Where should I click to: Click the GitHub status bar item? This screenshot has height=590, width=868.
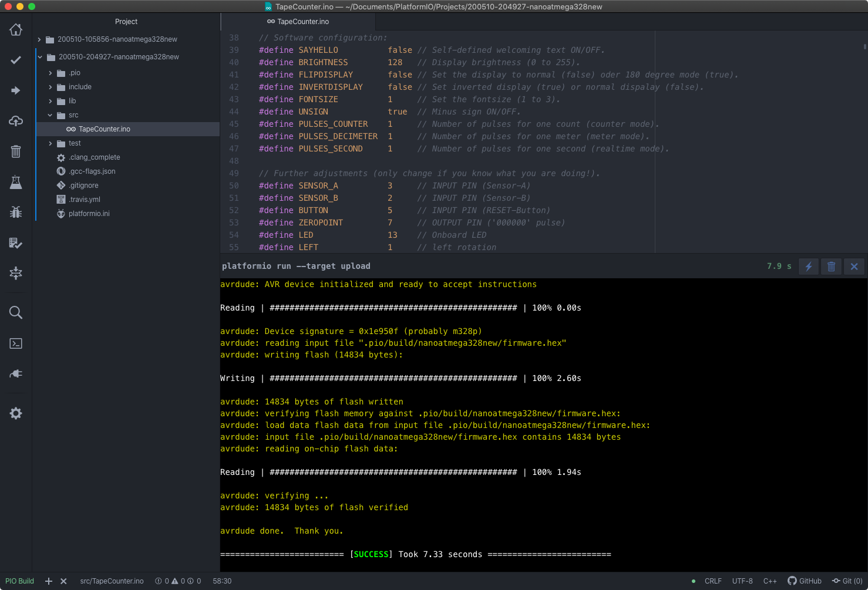[x=805, y=581]
